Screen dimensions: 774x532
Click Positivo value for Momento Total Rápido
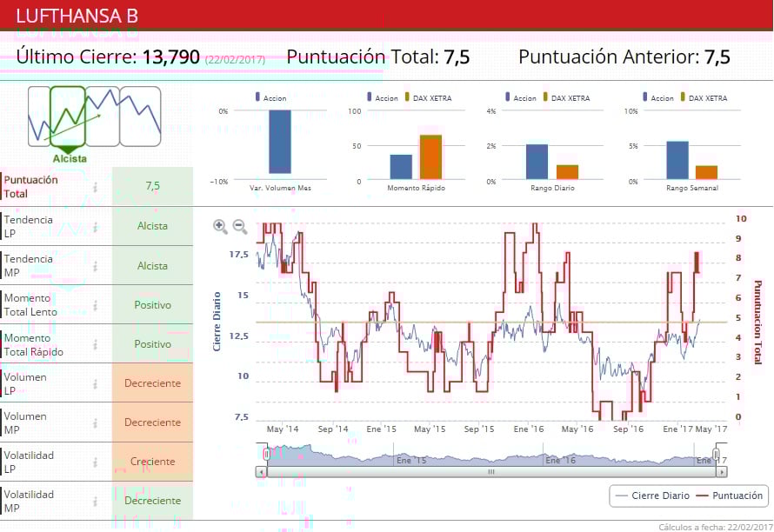152,344
